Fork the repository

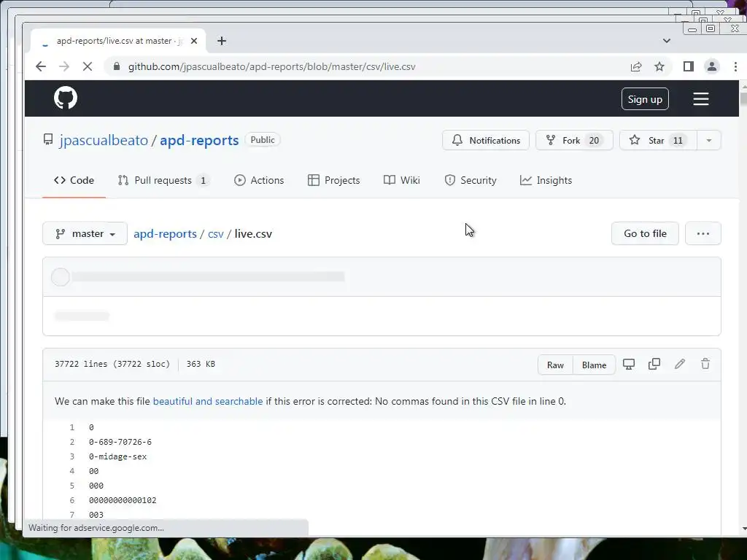(x=574, y=141)
